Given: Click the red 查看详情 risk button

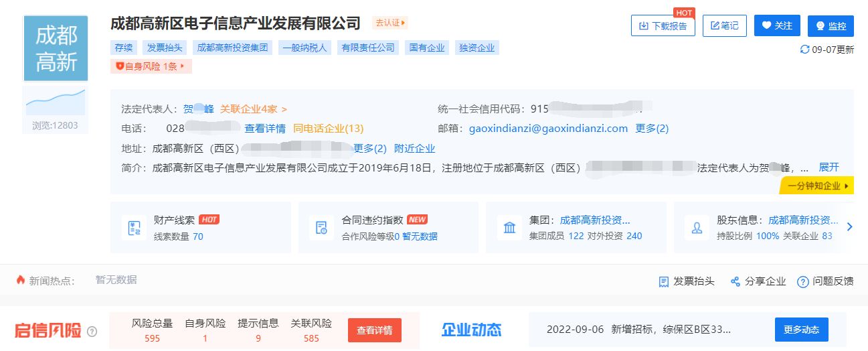Looking at the screenshot, I should 375,330.
